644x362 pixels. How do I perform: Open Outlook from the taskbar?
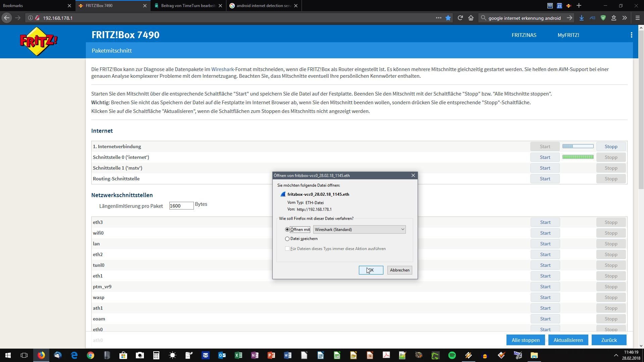pos(222,355)
